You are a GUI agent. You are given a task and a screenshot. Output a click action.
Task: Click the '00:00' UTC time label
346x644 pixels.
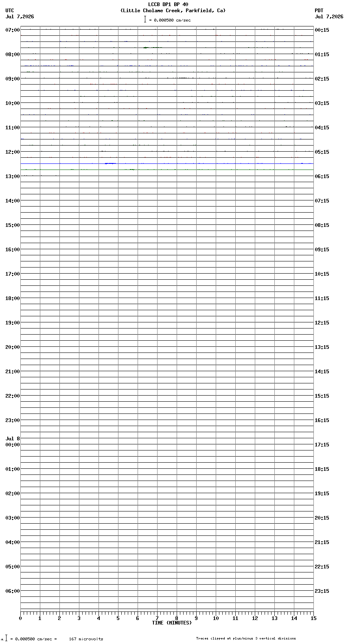[13, 445]
